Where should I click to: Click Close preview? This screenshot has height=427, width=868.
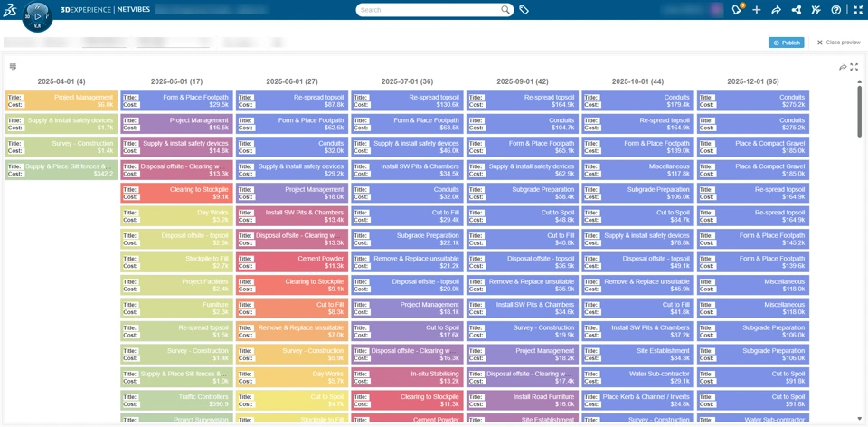coord(838,43)
